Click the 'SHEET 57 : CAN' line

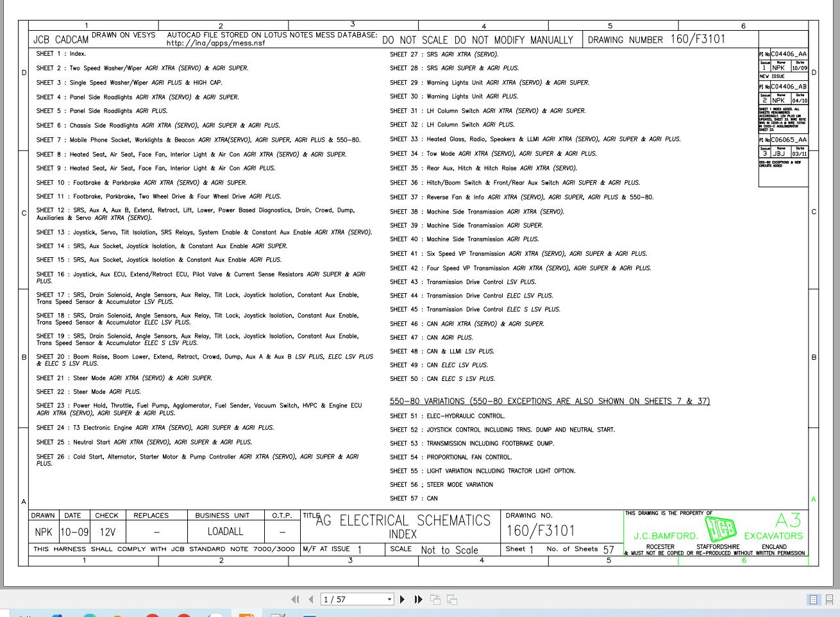tap(414, 498)
